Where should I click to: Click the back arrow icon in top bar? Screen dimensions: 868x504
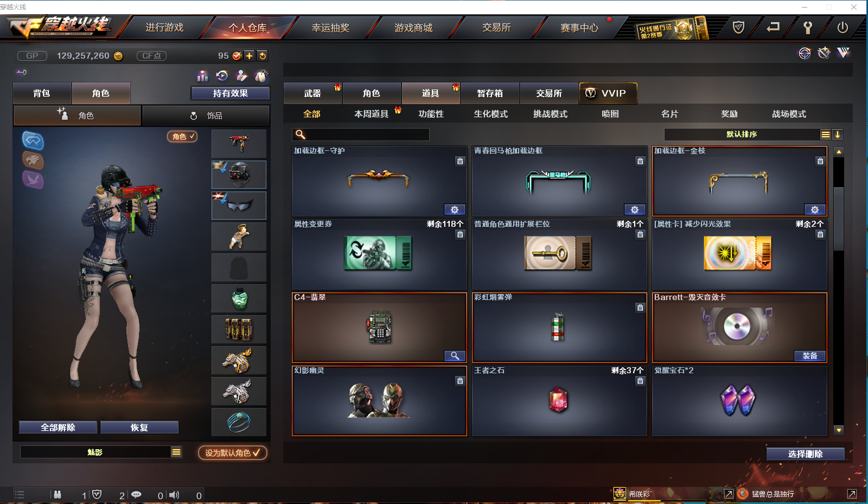click(x=773, y=27)
